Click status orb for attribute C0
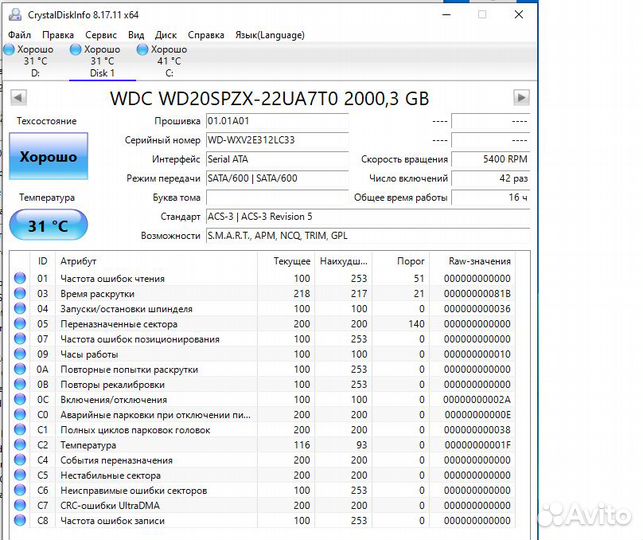 [20, 415]
